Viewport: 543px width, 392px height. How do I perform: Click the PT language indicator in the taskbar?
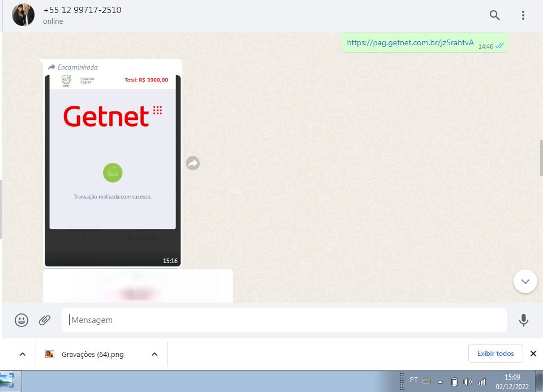coord(414,380)
